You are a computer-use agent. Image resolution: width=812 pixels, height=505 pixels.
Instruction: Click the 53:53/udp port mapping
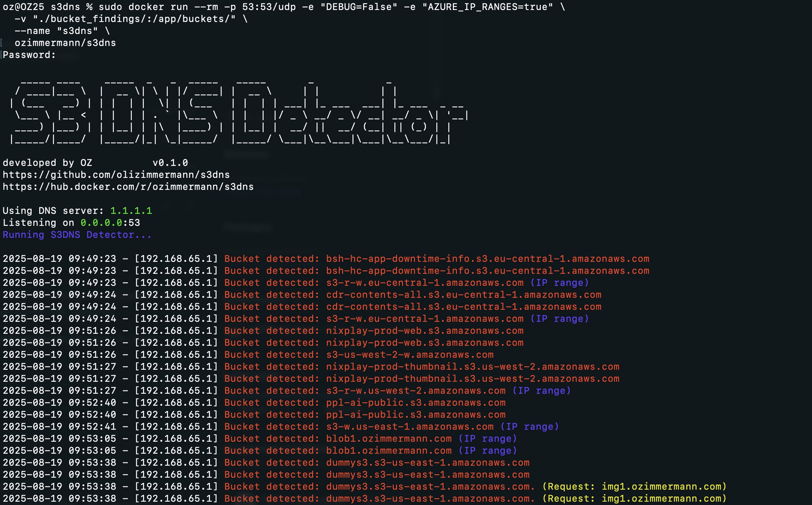pos(269,7)
